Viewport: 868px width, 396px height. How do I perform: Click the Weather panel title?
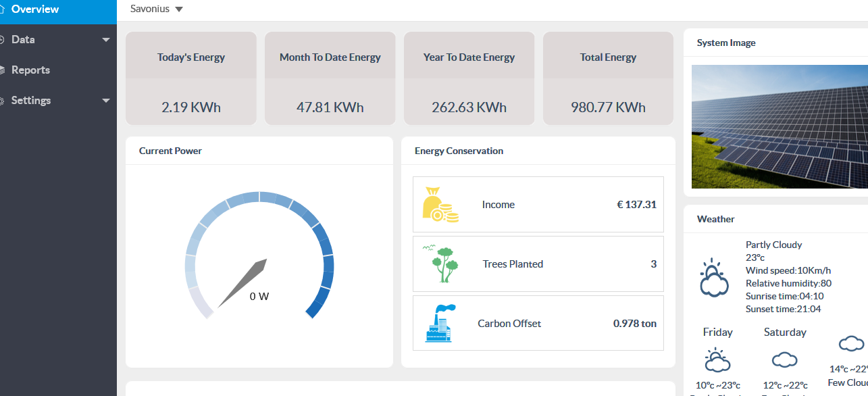coord(716,219)
